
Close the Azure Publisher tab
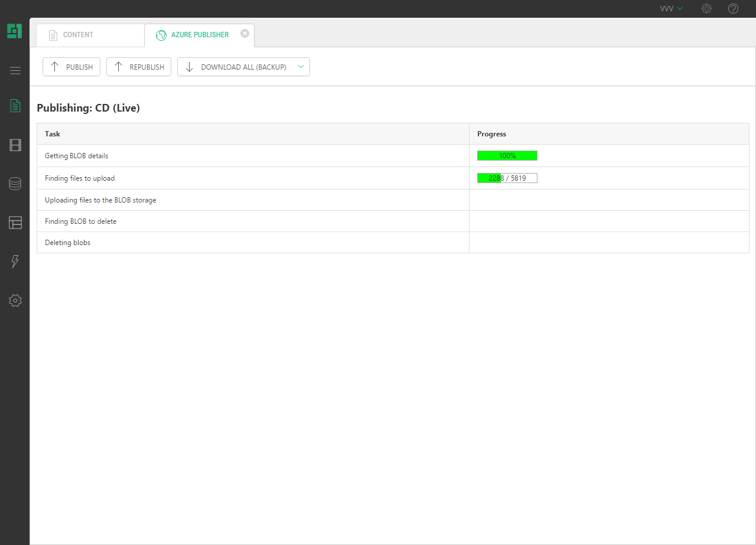245,34
